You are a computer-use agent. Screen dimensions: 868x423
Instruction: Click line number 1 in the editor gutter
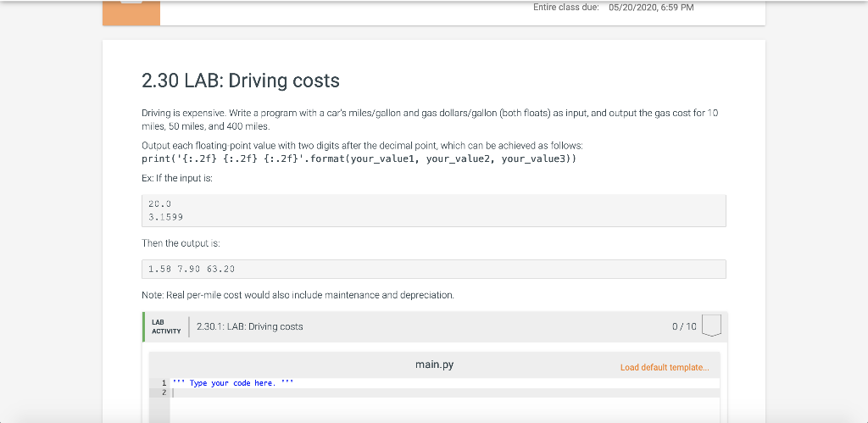point(164,383)
